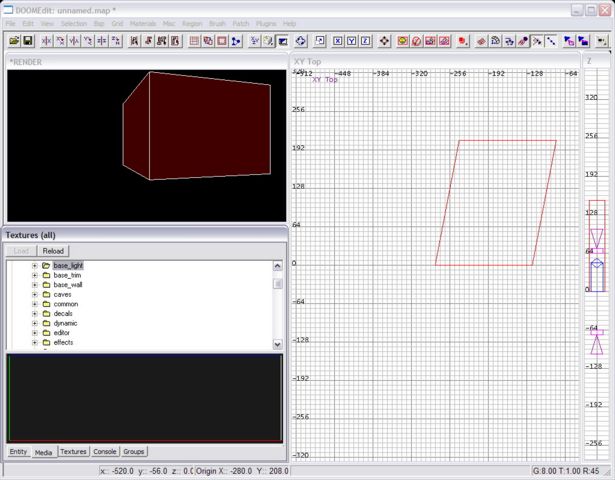Click the patch bend arc icon

495,41
